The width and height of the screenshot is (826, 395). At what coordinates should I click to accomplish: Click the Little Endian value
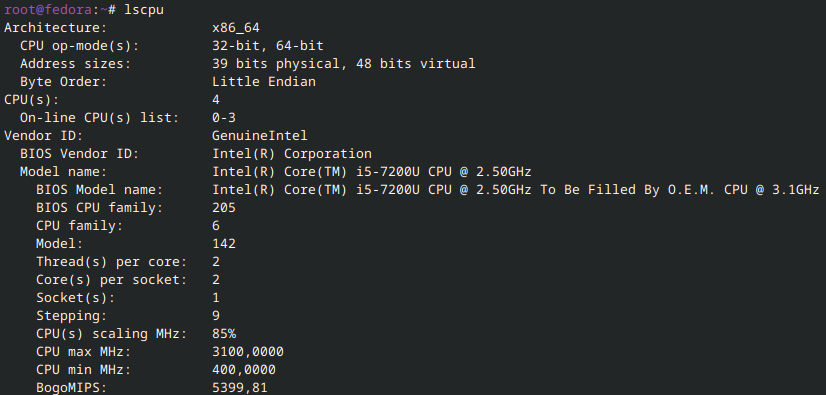264,82
